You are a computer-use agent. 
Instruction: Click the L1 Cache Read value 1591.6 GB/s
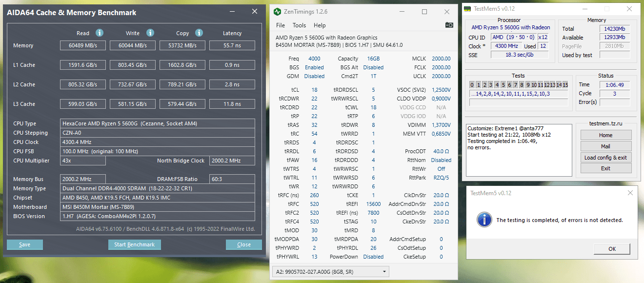tap(84, 65)
